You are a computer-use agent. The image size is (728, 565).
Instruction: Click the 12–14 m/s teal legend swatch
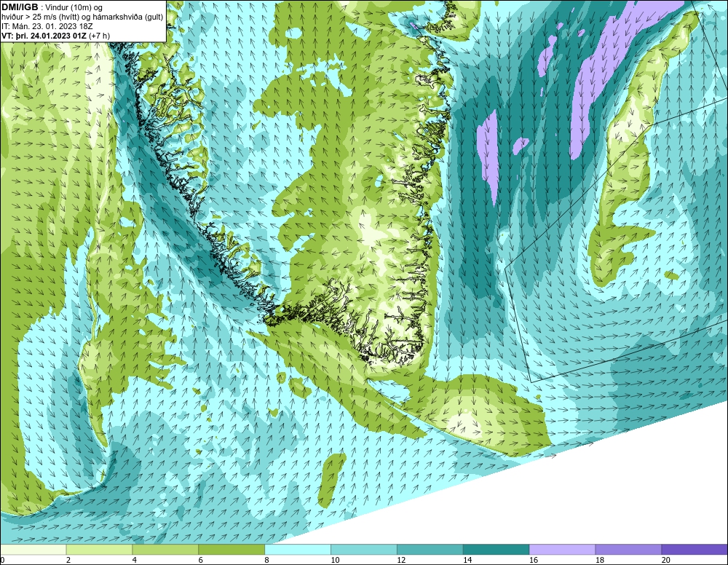pyautogui.click(x=430, y=550)
